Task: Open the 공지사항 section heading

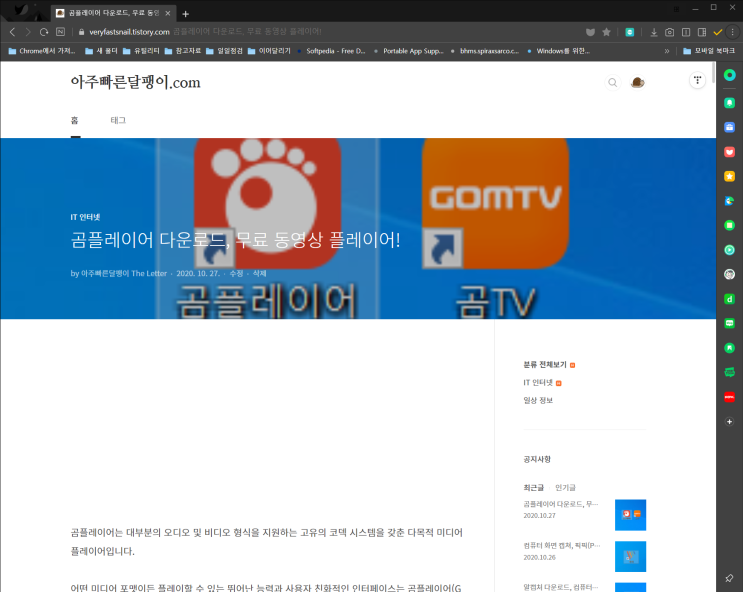Action: (x=537, y=459)
